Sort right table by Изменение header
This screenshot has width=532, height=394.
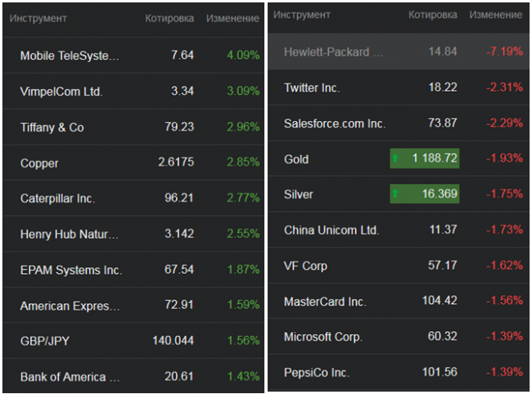click(x=496, y=15)
